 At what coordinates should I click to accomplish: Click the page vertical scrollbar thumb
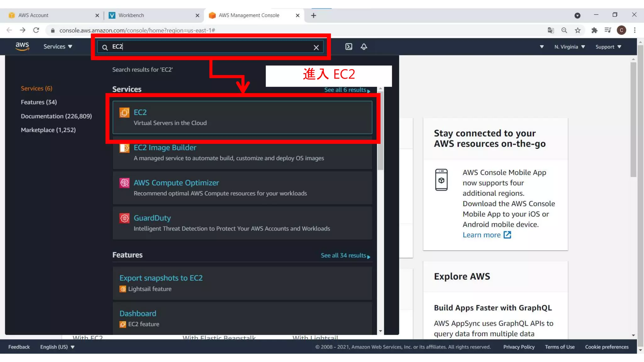(x=633, y=119)
